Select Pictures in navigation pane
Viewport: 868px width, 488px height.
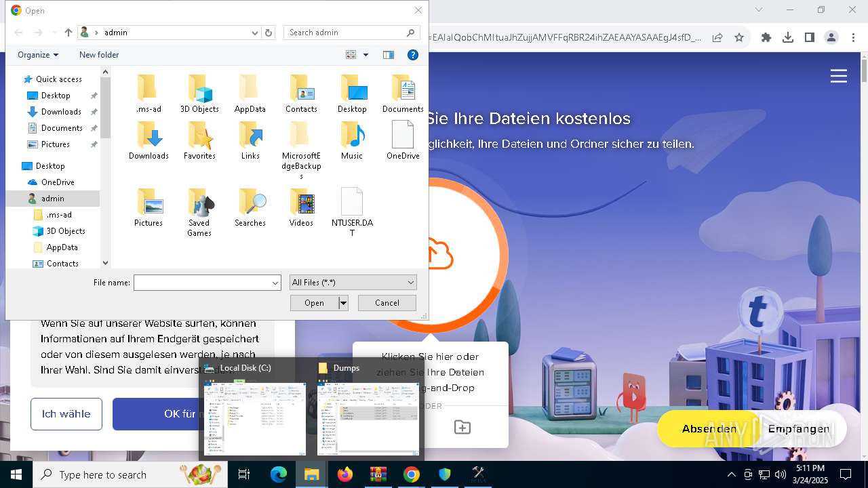click(x=55, y=144)
